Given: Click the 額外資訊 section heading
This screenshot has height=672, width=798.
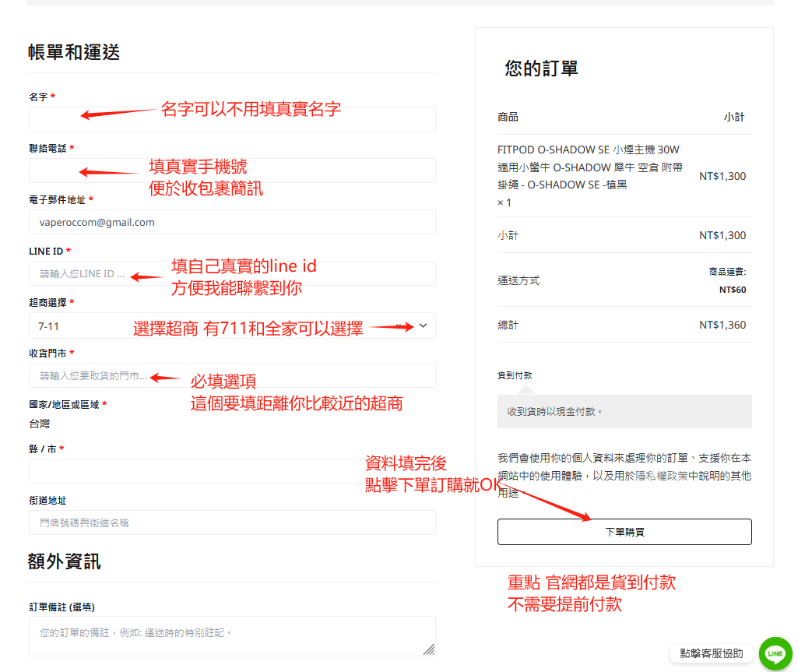Looking at the screenshot, I should [x=64, y=561].
